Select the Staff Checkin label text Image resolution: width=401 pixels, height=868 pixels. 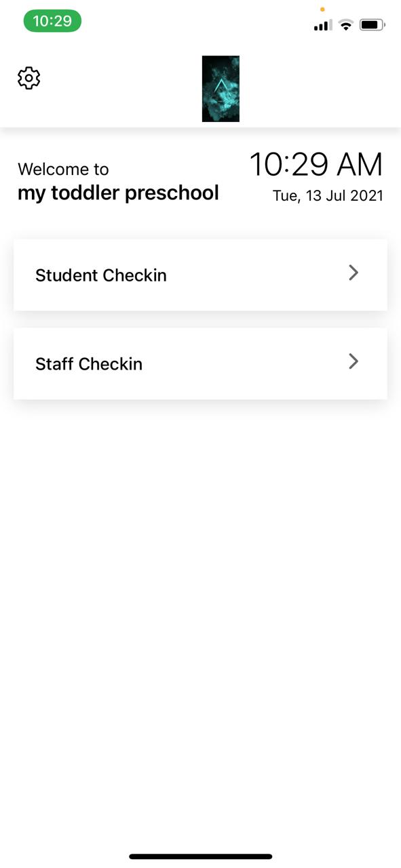[89, 364]
